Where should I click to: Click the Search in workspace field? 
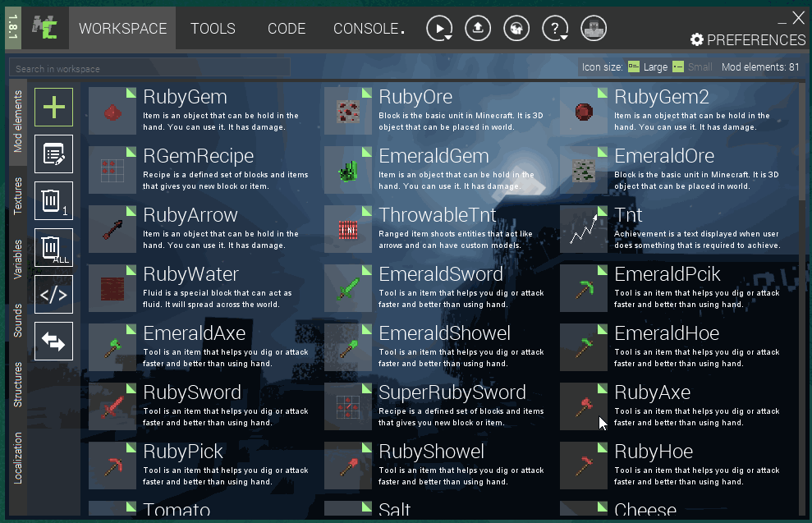149,68
